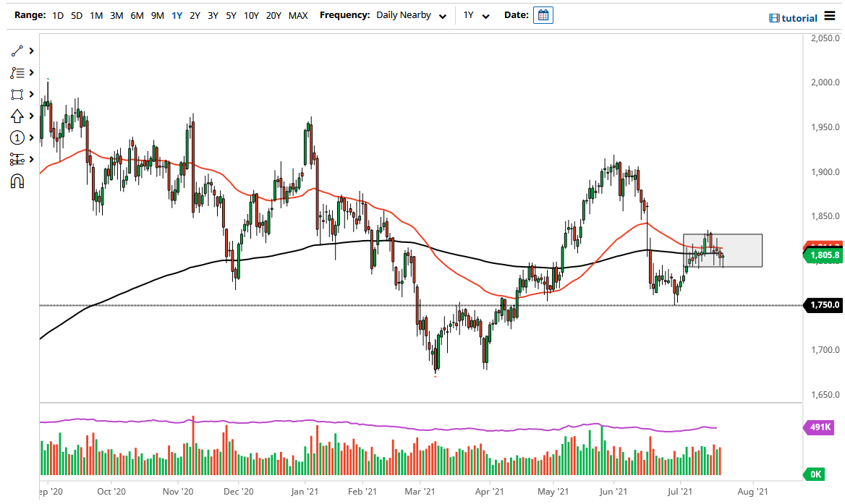The height and width of the screenshot is (504, 845).
Task: Click the 1,805.8 current price label
Action: [x=823, y=255]
